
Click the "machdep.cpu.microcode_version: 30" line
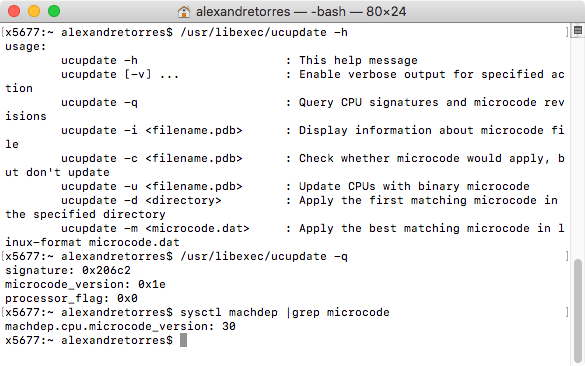(x=120, y=326)
